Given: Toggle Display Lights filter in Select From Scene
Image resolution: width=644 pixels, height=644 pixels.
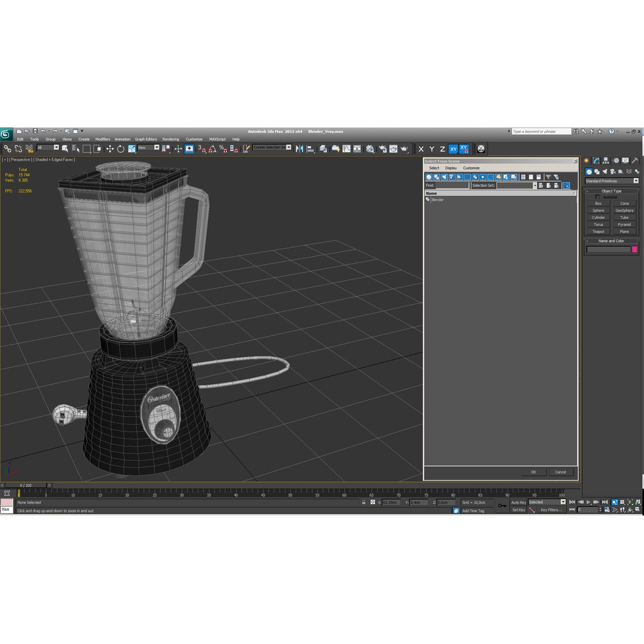Looking at the screenshot, I should click(x=444, y=177).
